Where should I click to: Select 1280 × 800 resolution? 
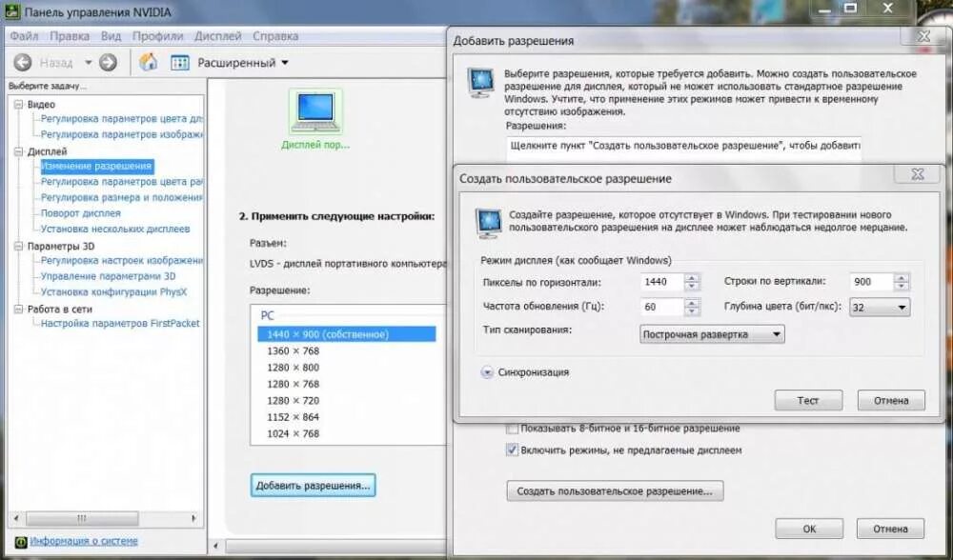[x=293, y=368]
